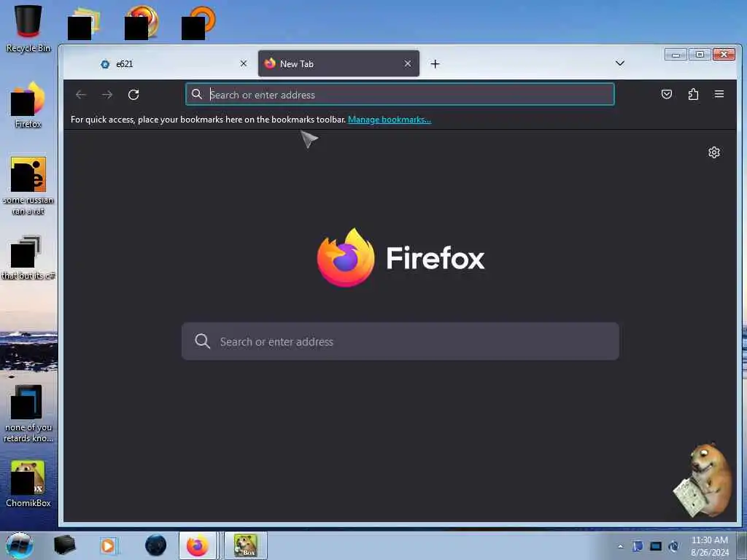Close the New Tab tab
747x560 pixels.
pos(408,64)
